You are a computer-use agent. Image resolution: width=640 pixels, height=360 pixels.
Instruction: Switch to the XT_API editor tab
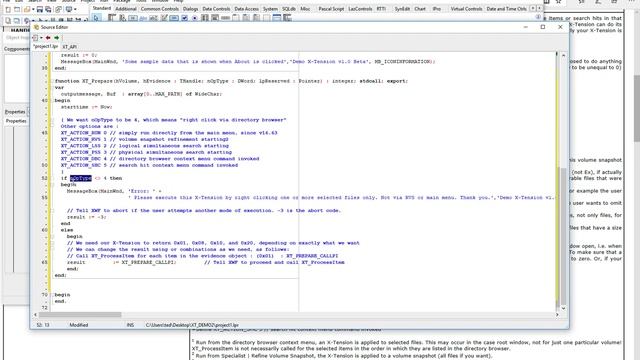pyautogui.click(x=69, y=47)
